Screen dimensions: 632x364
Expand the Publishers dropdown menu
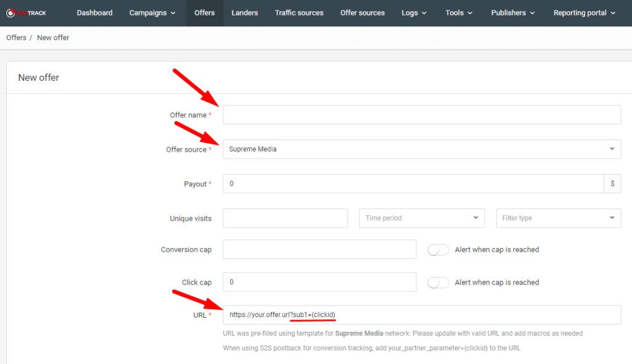click(x=513, y=13)
